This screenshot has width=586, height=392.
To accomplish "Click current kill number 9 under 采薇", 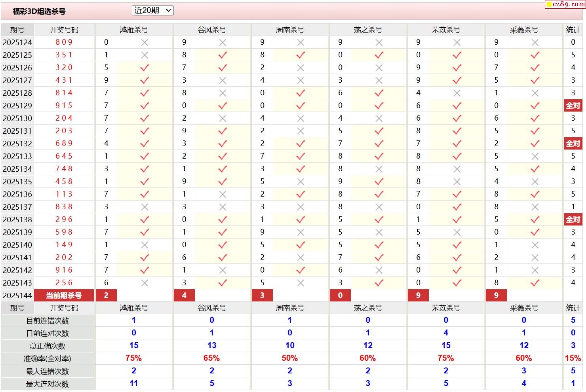I will pyautogui.click(x=496, y=295).
